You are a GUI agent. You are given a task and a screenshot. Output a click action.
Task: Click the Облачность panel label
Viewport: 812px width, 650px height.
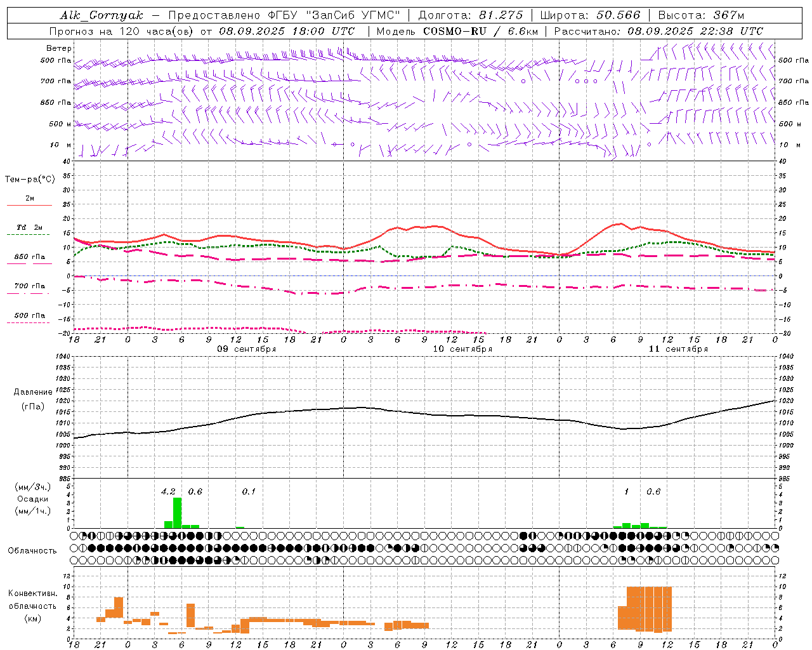(x=32, y=551)
